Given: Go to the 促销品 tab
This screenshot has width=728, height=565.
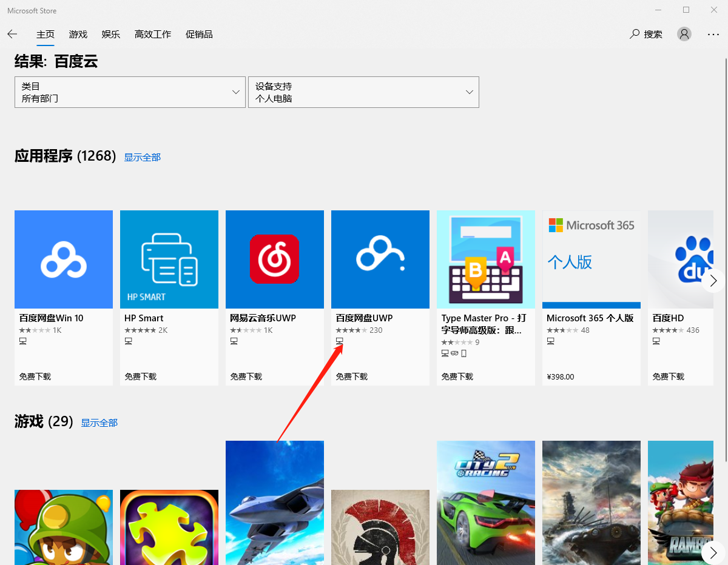Looking at the screenshot, I should point(199,35).
